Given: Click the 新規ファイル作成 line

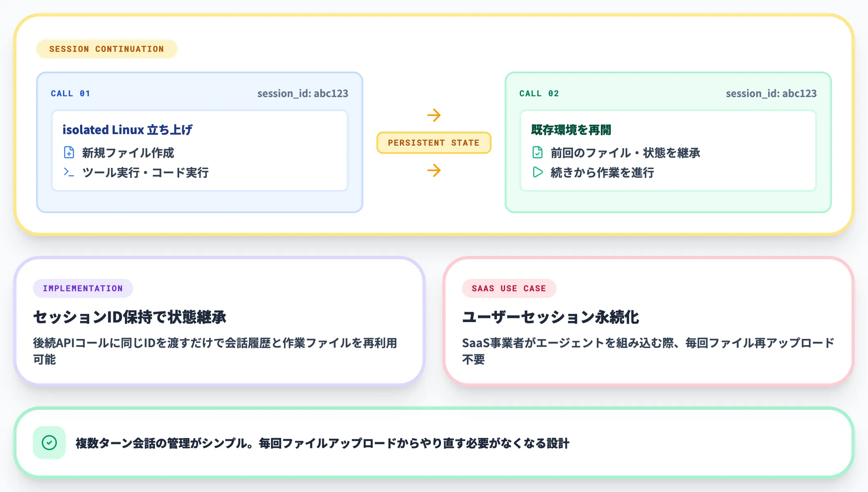Looking at the screenshot, I should [128, 153].
